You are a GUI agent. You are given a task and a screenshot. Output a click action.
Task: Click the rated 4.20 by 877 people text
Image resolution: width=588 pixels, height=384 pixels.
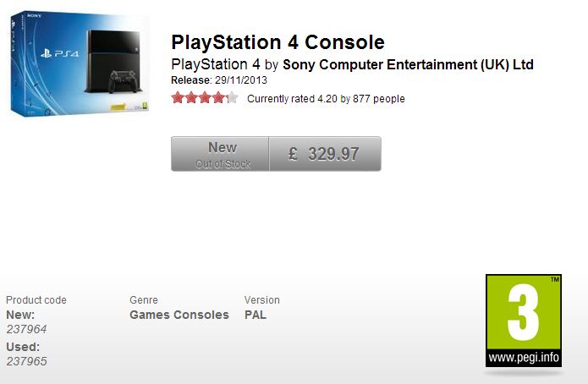click(326, 99)
